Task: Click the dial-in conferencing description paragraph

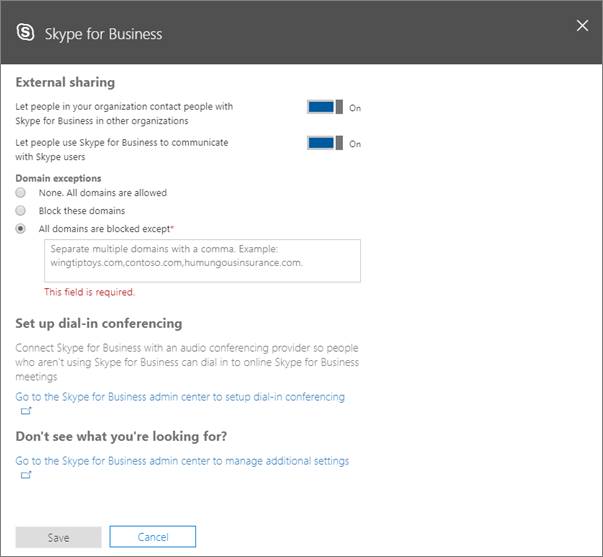Action: tap(187, 362)
